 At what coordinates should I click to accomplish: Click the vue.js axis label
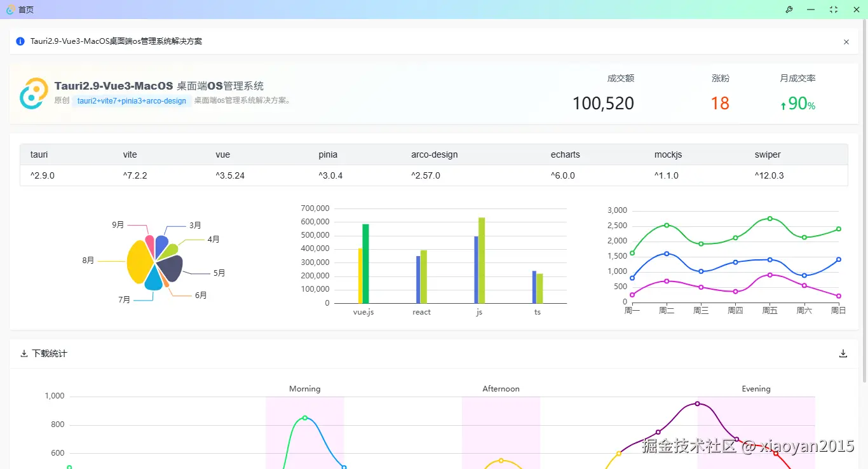click(x=363, y=312)
